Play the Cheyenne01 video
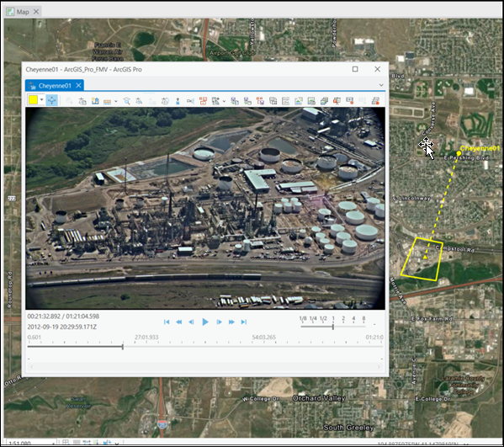 point(205,322)
